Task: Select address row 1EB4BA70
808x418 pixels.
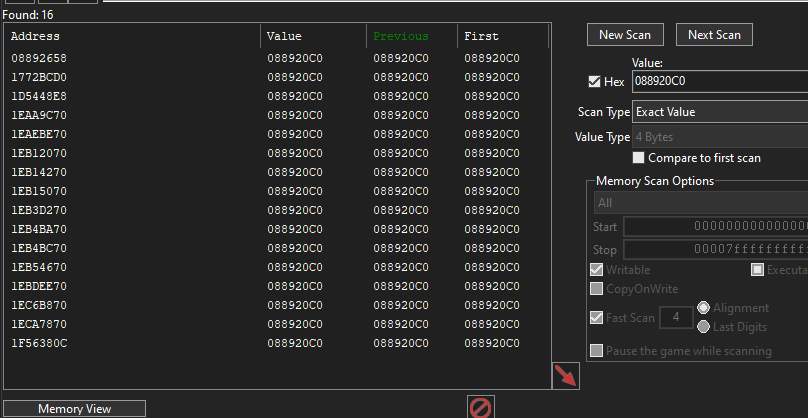Action: click(277, 229)
